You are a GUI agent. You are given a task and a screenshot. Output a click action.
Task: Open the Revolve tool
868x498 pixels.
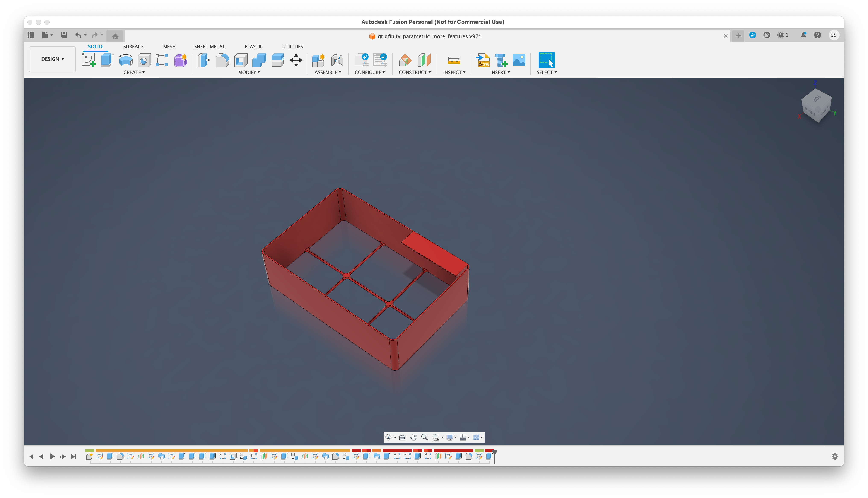point(126,60)
